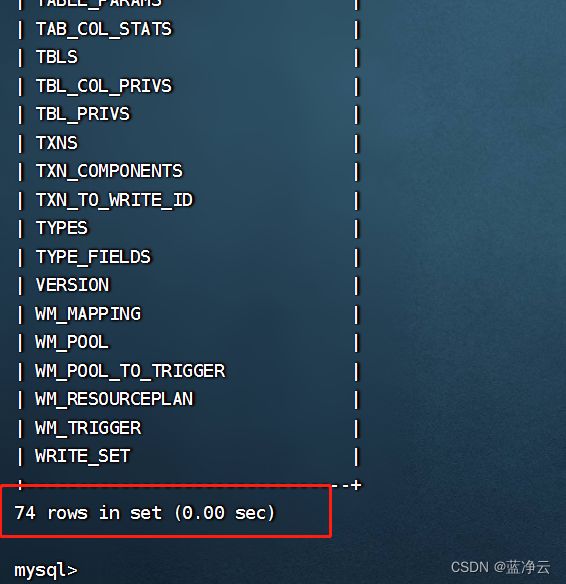Click at the mysql> command prompt
Viewport: 566px width, 584px height.
[46, 570]
